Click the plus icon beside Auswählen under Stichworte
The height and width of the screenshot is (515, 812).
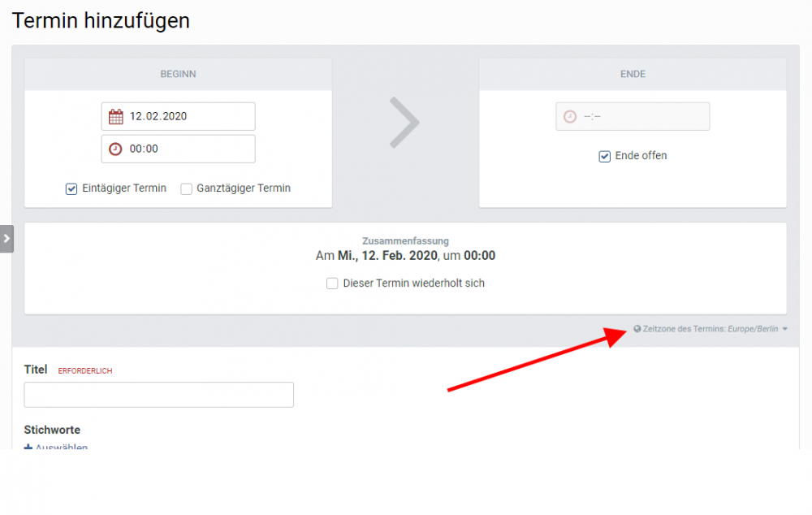pos(28,448)
